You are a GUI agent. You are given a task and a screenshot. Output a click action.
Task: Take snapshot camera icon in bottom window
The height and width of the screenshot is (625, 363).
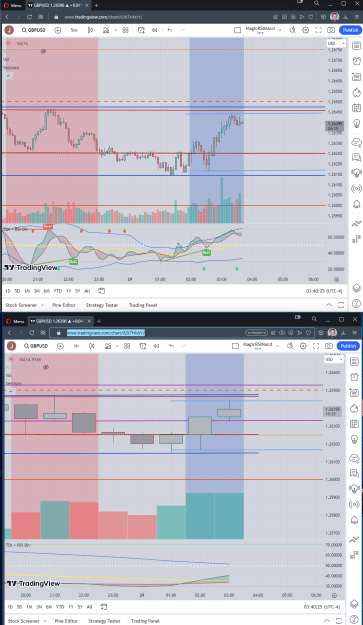point(329,346)
